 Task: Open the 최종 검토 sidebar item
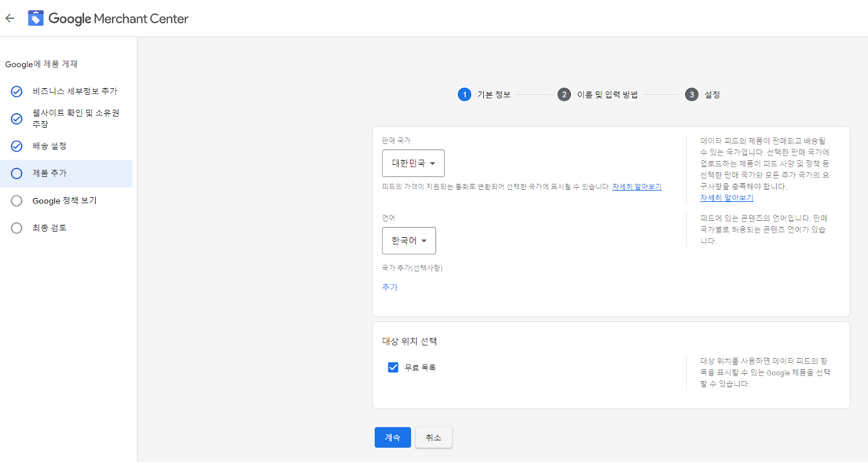pyautogui.click(x=49, y=228)
